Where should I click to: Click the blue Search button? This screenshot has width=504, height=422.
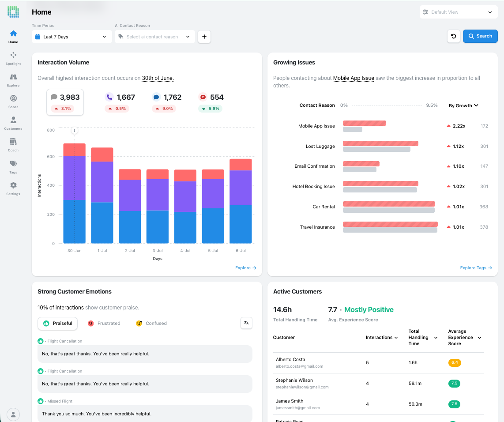[x=480, y=36]
